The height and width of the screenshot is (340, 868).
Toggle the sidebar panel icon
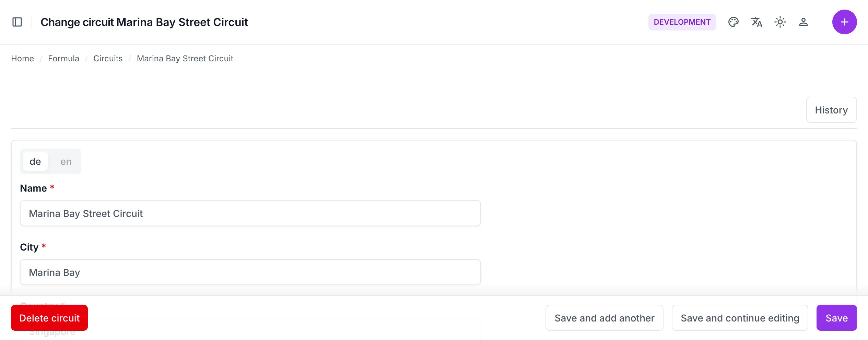[17, 22]
